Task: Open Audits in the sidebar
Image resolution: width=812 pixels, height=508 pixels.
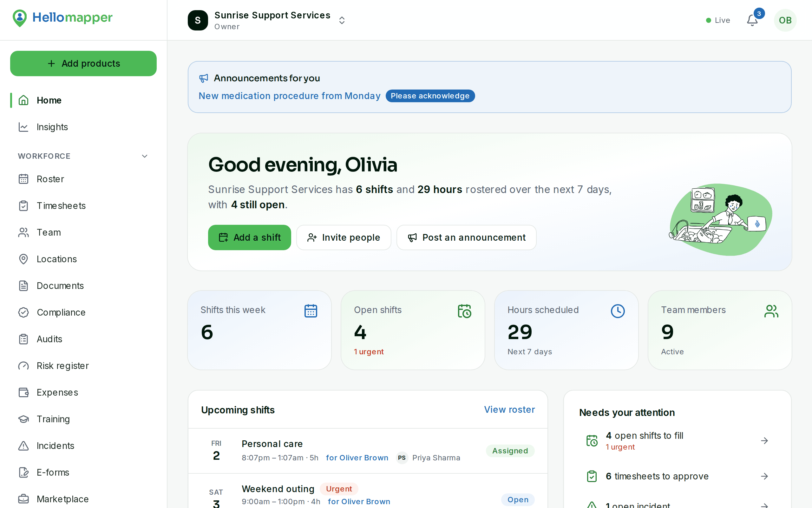Action: [x=83, y=339]
